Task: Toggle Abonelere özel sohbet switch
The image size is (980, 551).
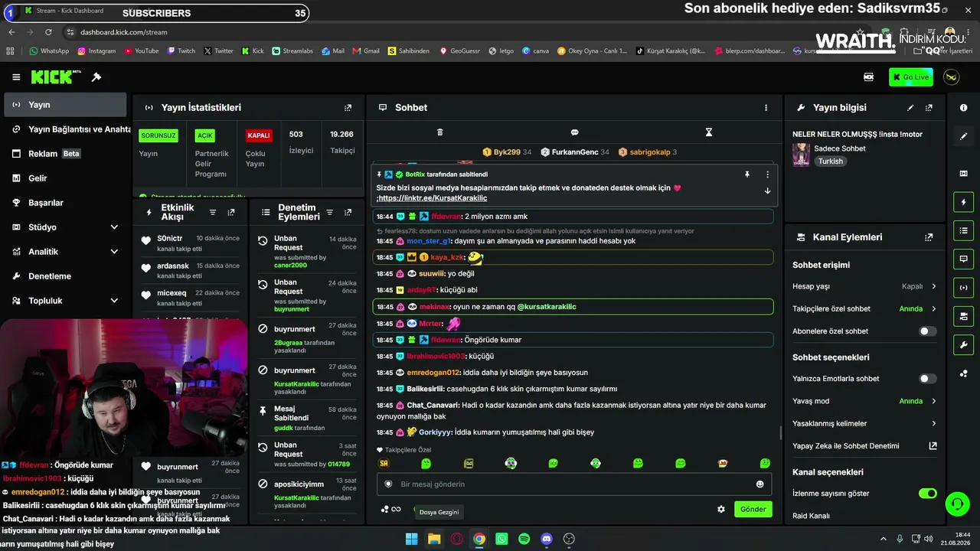Action: pos(927,331)
